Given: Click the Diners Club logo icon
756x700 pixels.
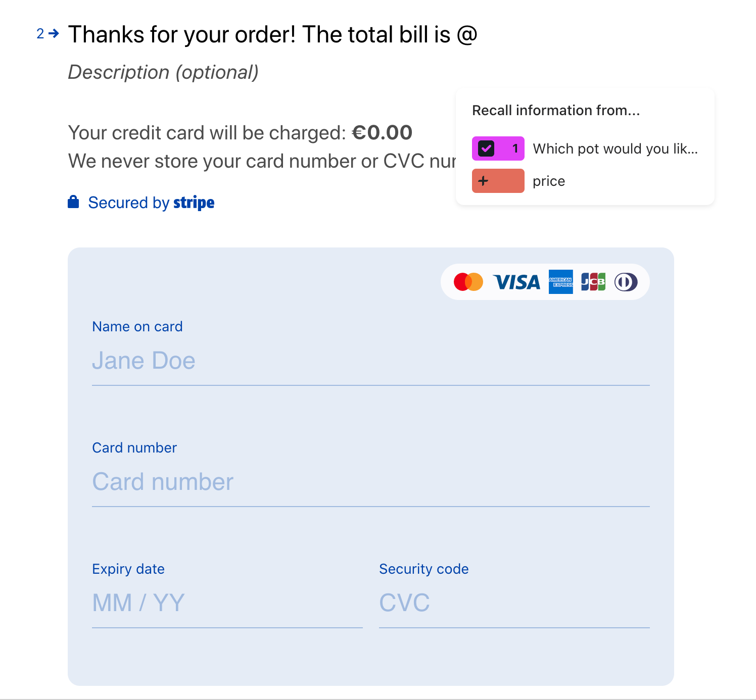Looking at the screenshot, I should [x=626, y=282].
